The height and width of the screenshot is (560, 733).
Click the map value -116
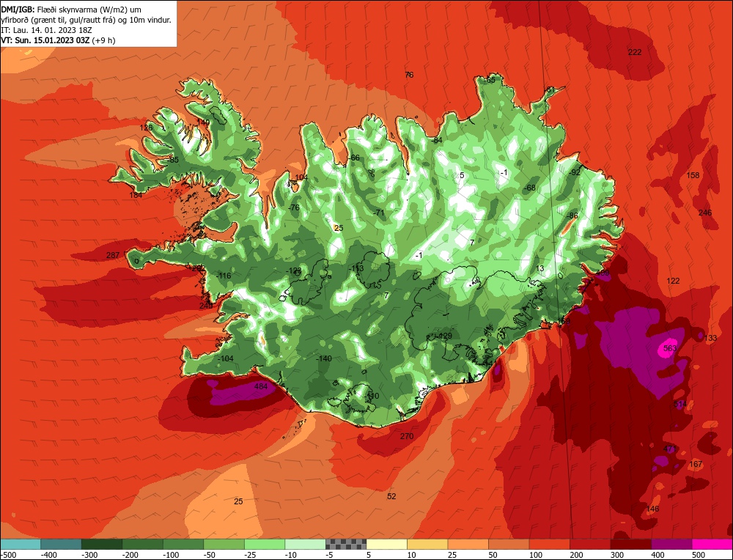(224, 276)
